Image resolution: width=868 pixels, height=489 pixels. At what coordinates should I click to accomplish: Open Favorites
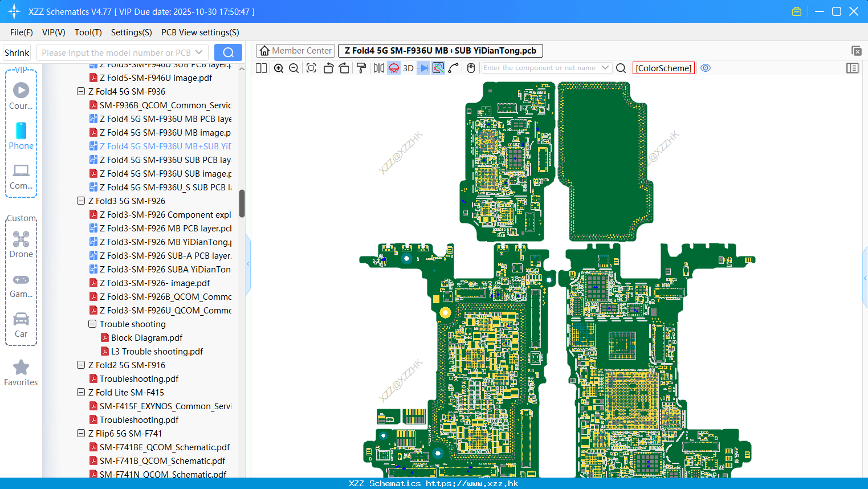(x=21, y=373)
